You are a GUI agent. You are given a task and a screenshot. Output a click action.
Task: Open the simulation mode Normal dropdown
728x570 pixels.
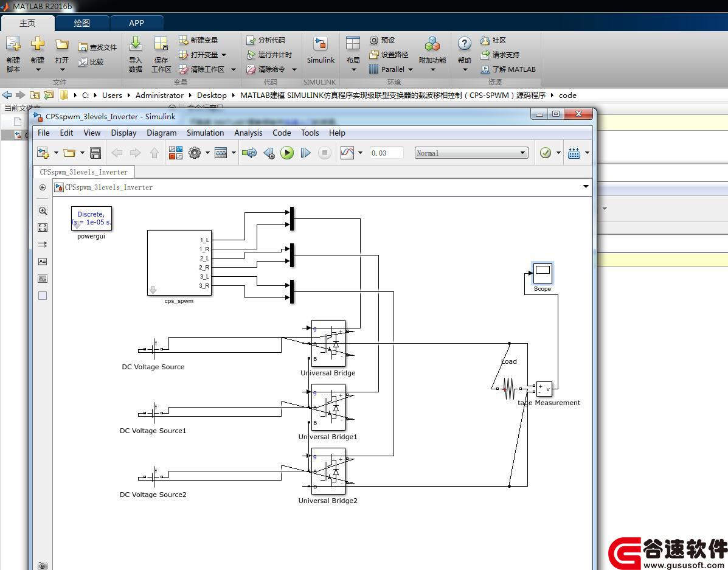tap(471, 153)
